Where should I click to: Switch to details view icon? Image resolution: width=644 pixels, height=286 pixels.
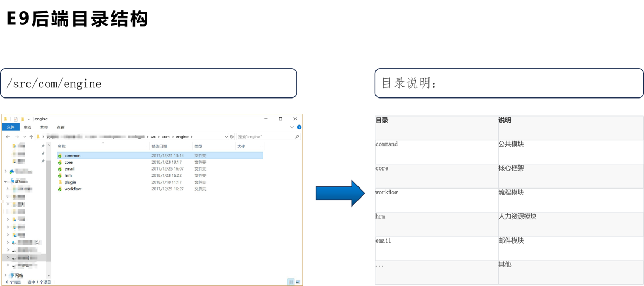(x=291, y=282)
